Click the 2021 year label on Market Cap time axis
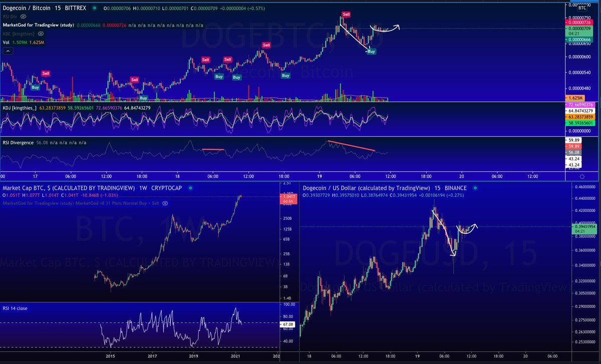The width and height of the screenshot is (601, 364). tap(234, 356)
